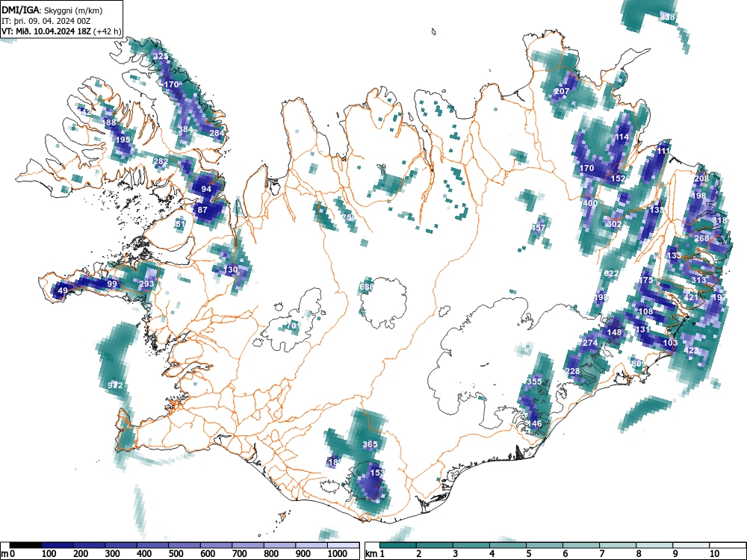Screen dimensions: 747x560
Task: Pick the dark blue swatch between 100 and 200
Action: 58,545
